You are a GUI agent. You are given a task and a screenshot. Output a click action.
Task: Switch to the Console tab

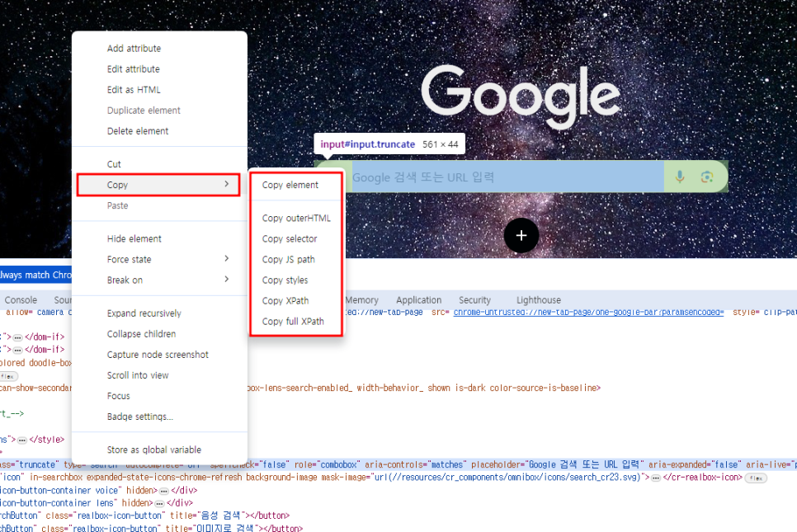21,299
